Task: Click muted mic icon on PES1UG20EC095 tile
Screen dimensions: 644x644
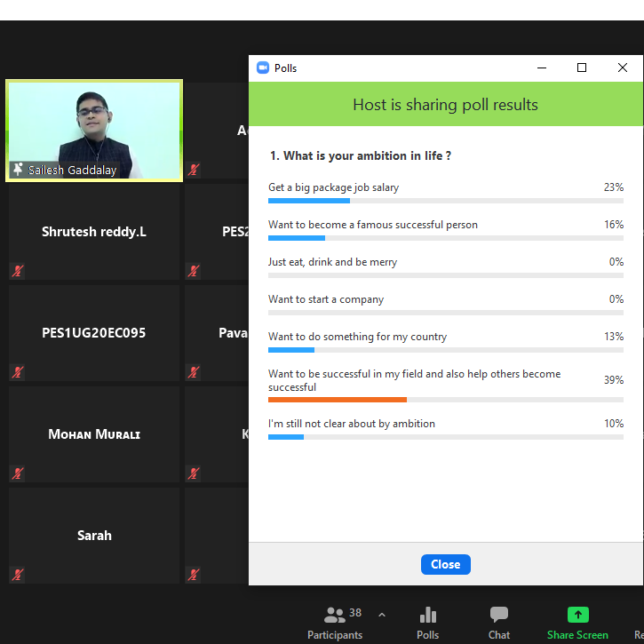Action: [17, 373]
